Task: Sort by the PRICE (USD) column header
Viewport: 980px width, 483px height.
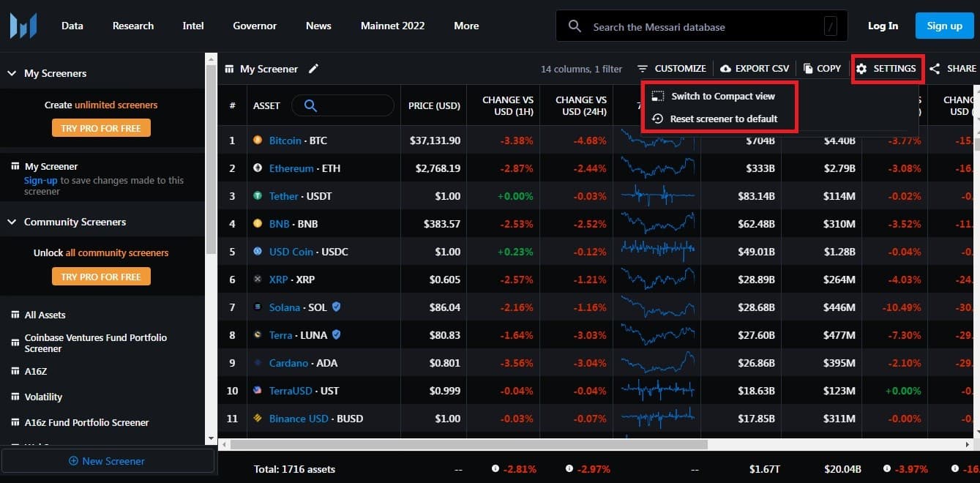Action: 434,105
